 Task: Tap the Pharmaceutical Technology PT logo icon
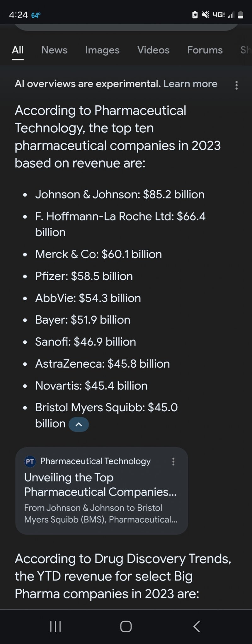[30, 461]
